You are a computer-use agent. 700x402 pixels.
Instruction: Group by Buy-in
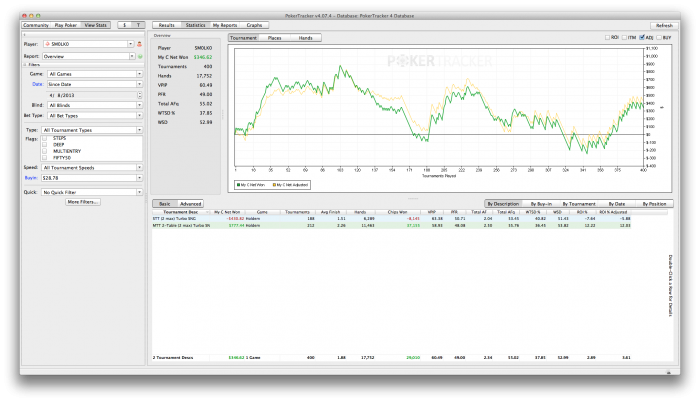tap(541, 204)
